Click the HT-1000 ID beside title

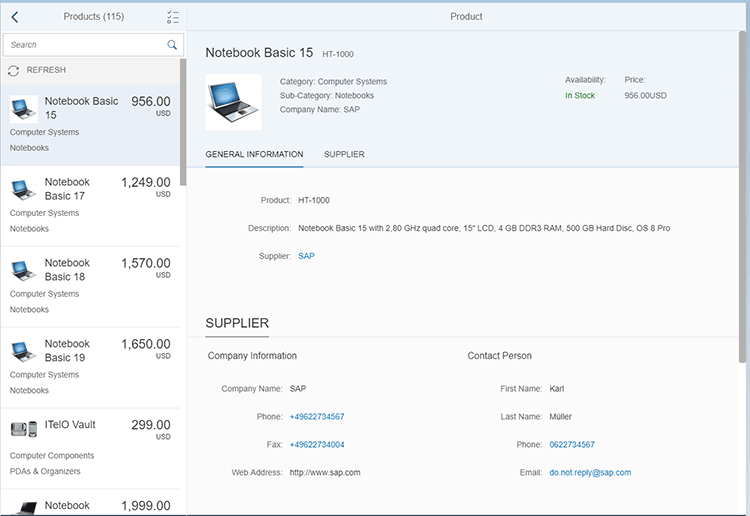(x=338, y=55)
